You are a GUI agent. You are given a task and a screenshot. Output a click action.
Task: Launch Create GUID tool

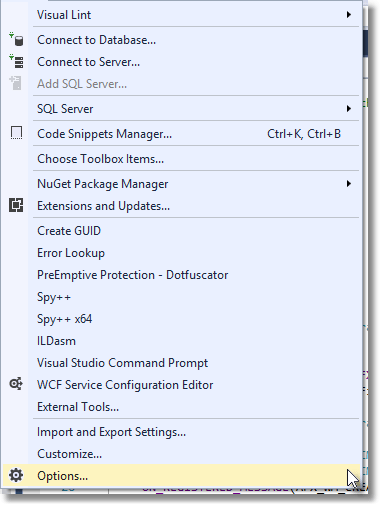(x=181, y=231)
